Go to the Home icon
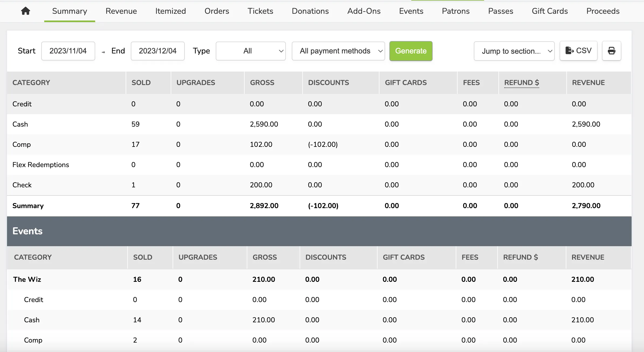Image resolution: width=644 pixels, height=352 pixels. [26, 11]
